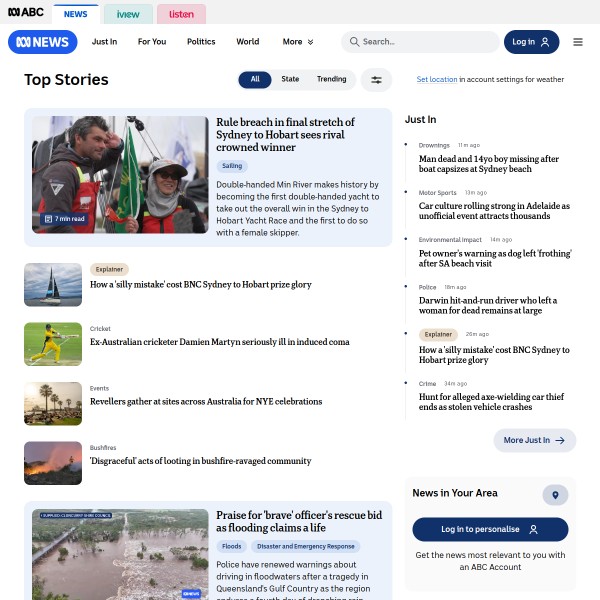Viewport: 600px width, 600px height.
Task: Open the listen tab
Action: pos(181,14)
